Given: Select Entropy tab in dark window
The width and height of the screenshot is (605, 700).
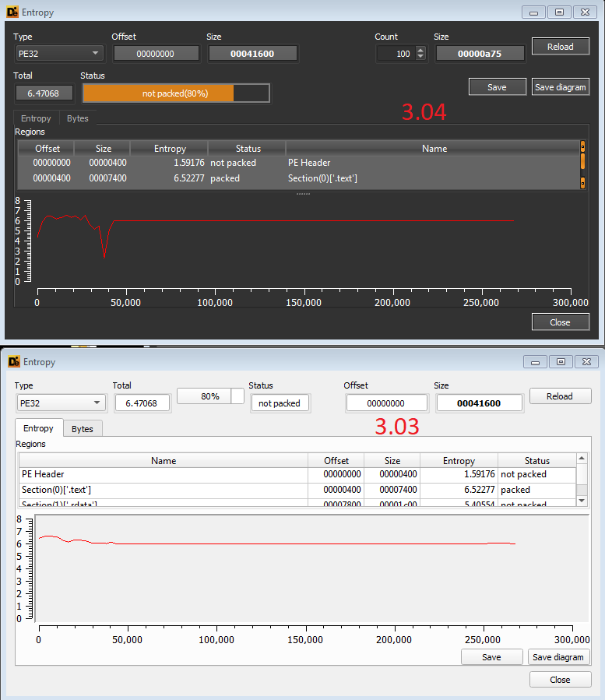Looking at the screenshot, I should (x=36, y=118).
